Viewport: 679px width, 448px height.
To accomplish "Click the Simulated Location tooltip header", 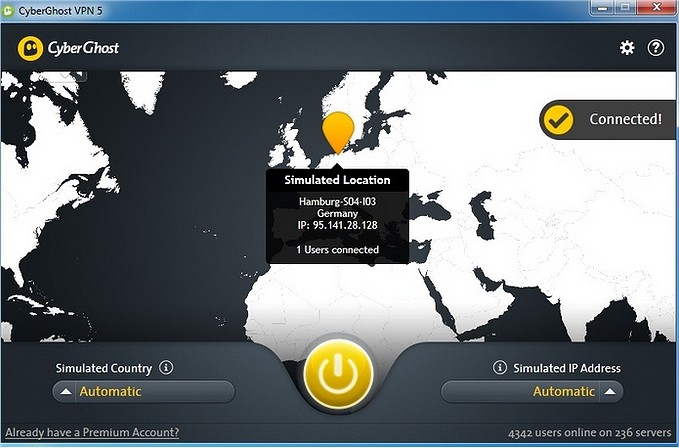I will click(337, 180).
